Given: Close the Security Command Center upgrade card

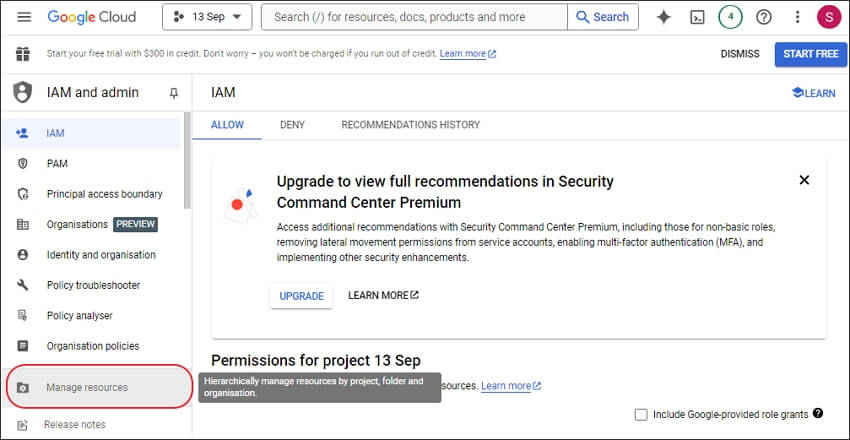Looking at the screenshot, I should pyautogui.click(x=804, y=180).
